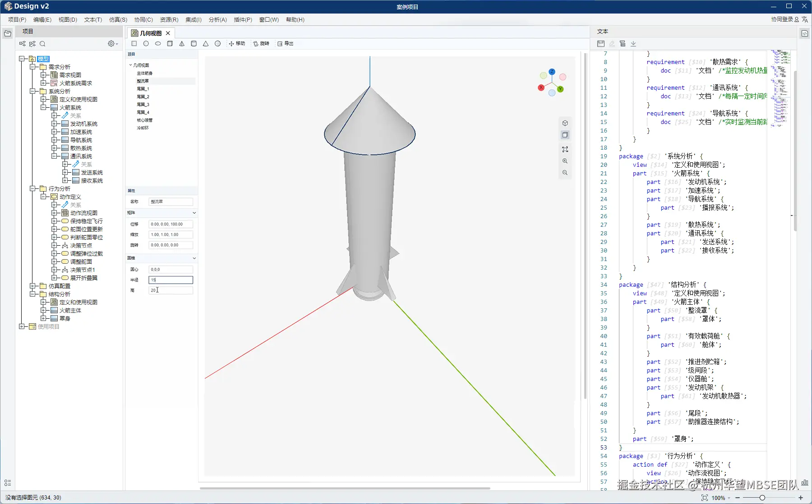Click the red X axis gizmo ball
The width and height of the screenshot is (812, 504).
(x=541, y=87)
